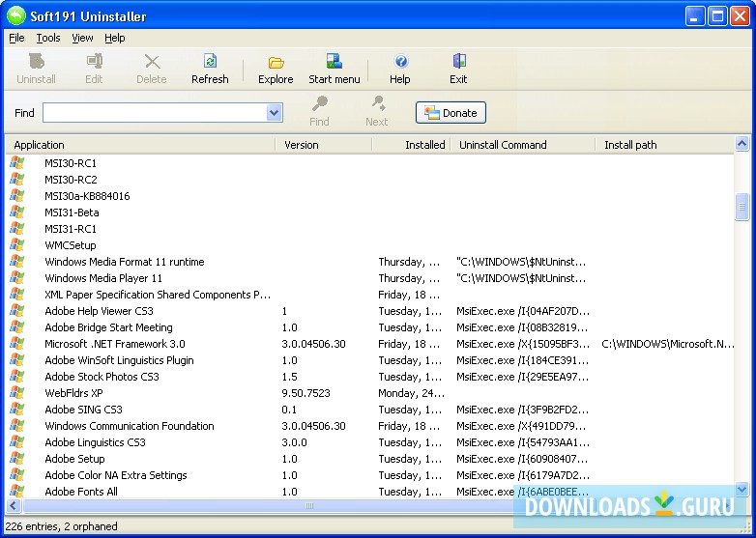Sort by the Version column header
The height and width of the screenshot is (538, 756).
324,145
